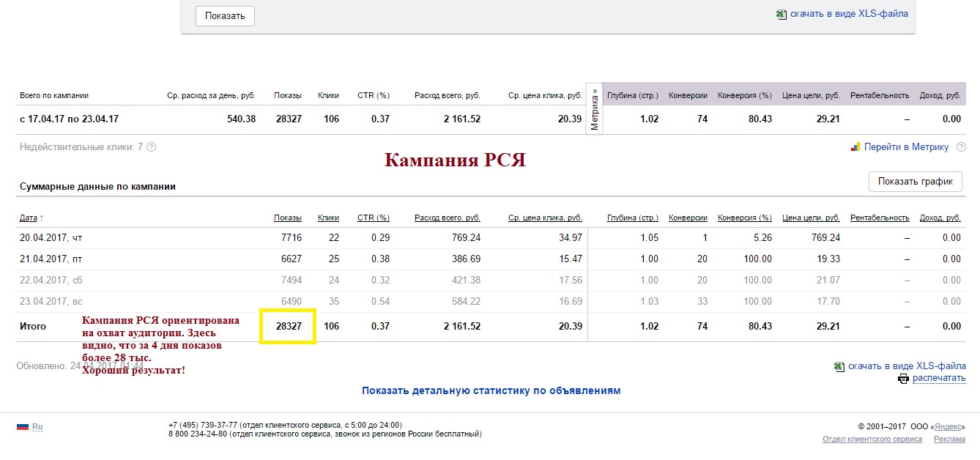Sort lower table by Расход всего column

coord(448,218)
